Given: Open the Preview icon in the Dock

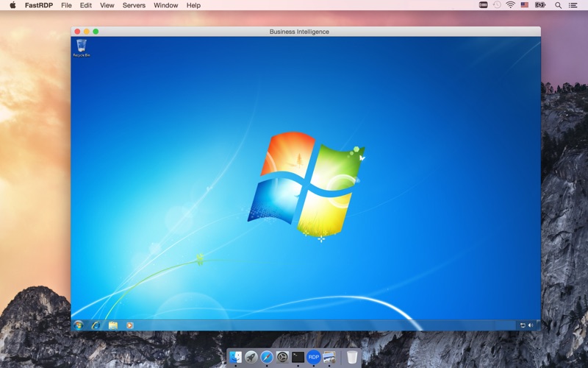Looking at the screenshot, I should [329, 357].
